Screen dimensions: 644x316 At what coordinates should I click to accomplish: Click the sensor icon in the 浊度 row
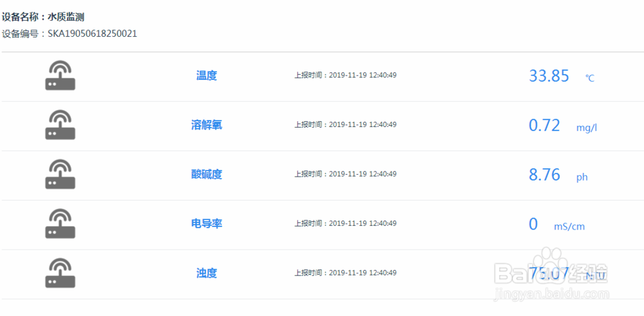(60, 273)
